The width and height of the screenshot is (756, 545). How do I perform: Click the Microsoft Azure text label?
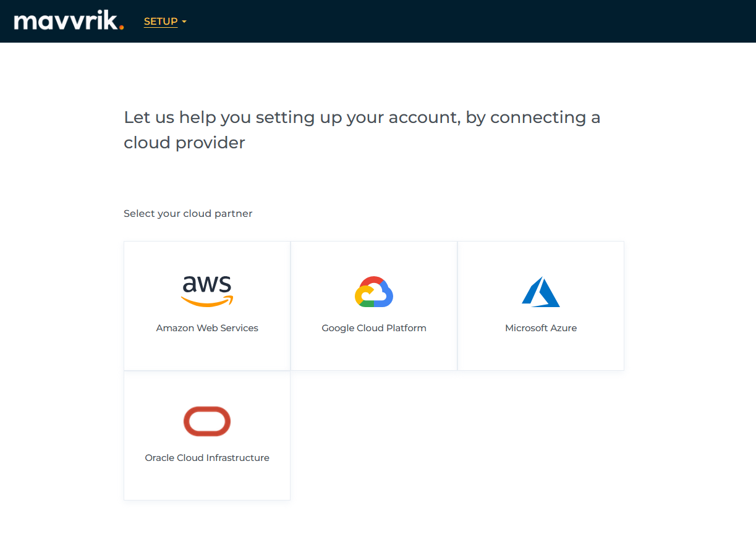click(541, 328)
